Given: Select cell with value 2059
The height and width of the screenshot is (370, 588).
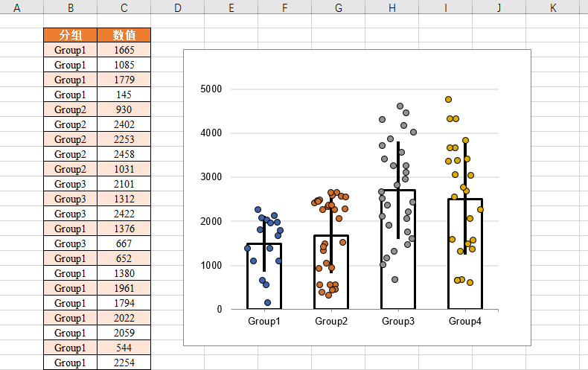Looking at the screenshot, I should click(x=124, y=333).
